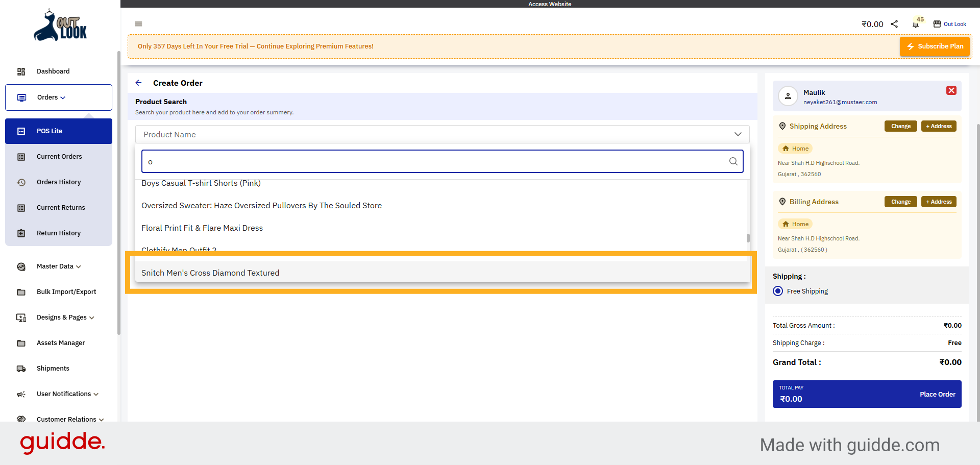This screenshot has height=465, width=980.
Task: Go to Shipments
Action: pyautogui.click(x=53, y=369)
